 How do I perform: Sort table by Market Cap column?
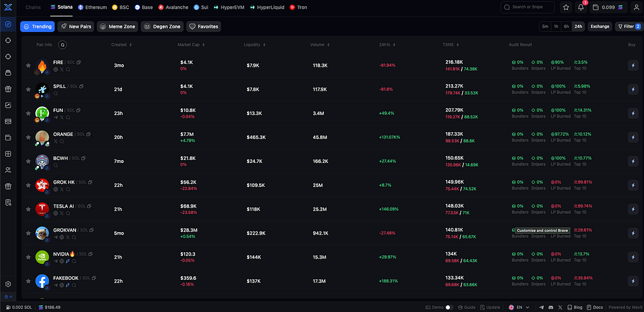pos(191,44)
